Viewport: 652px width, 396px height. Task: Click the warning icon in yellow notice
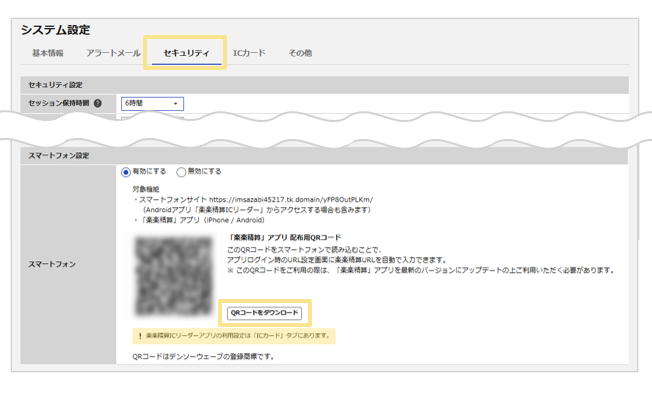coord(140,336)
